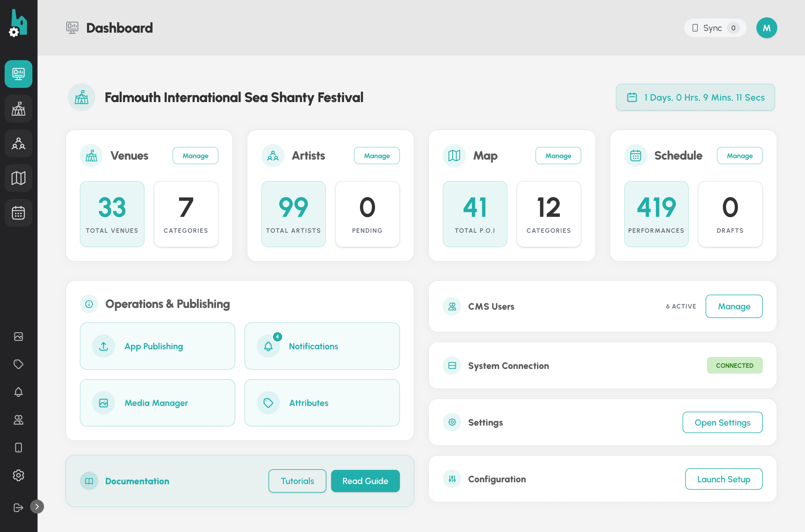This screenshot has height=532, width=805.
Task: Click the Falmouth International Sea Shanty Festival title
Action: 234,97
